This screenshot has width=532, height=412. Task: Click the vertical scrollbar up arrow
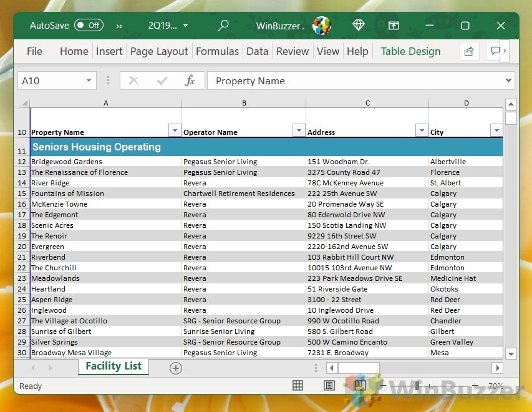[511, 104]
